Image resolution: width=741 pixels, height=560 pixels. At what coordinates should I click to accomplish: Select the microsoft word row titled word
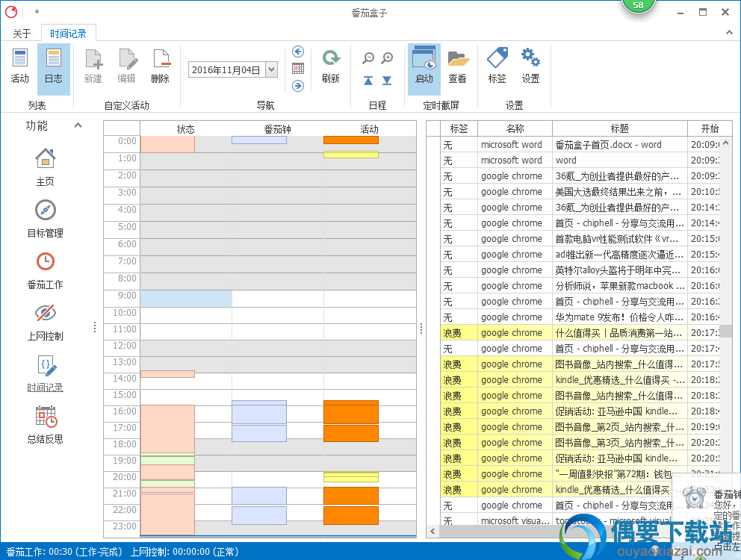pyautogui.click(x=580, y=161)
